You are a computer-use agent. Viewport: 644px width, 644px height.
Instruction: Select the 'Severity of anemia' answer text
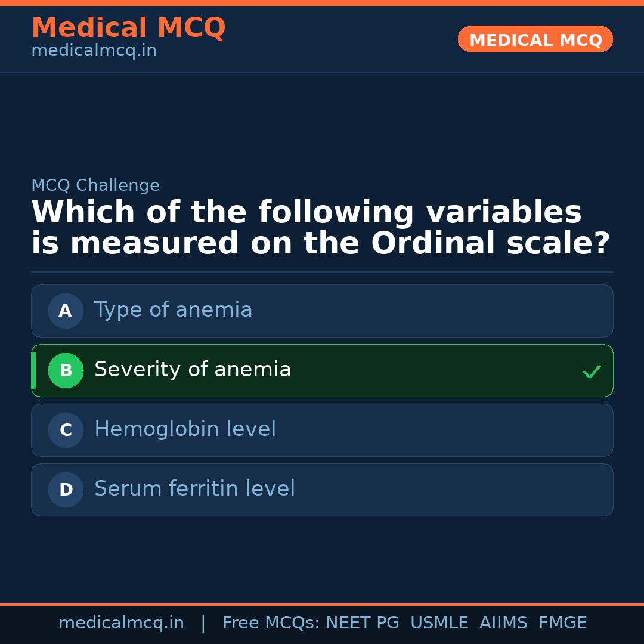pyautogui.click(x=193, y=370)
